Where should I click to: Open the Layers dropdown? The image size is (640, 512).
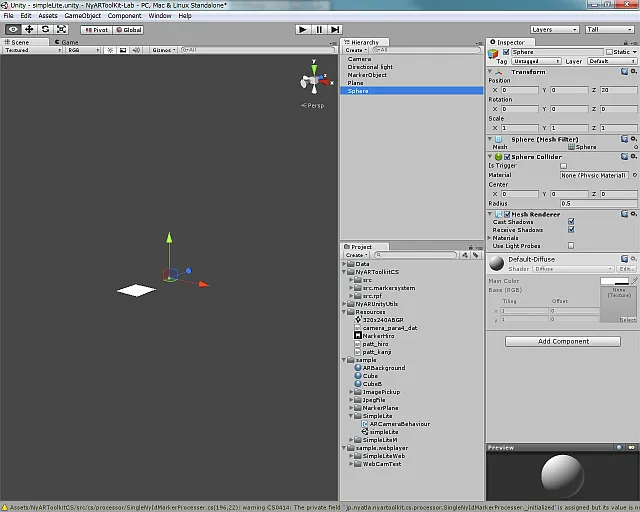pos(554,29)
